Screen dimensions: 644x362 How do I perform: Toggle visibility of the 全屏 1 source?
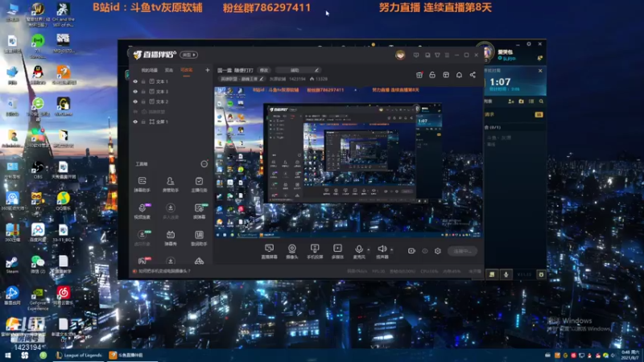pyautogui.click(x=135, y=122)
